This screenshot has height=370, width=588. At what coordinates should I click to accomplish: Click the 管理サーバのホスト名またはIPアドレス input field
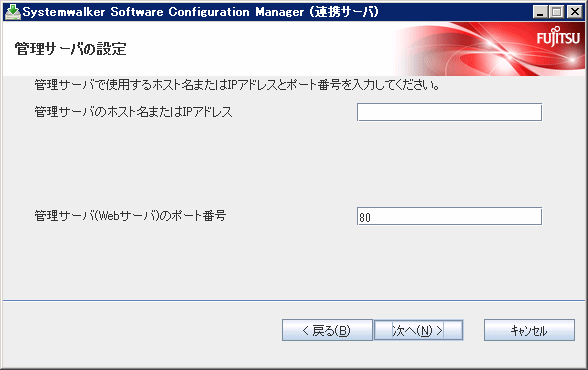pos(449,112)
